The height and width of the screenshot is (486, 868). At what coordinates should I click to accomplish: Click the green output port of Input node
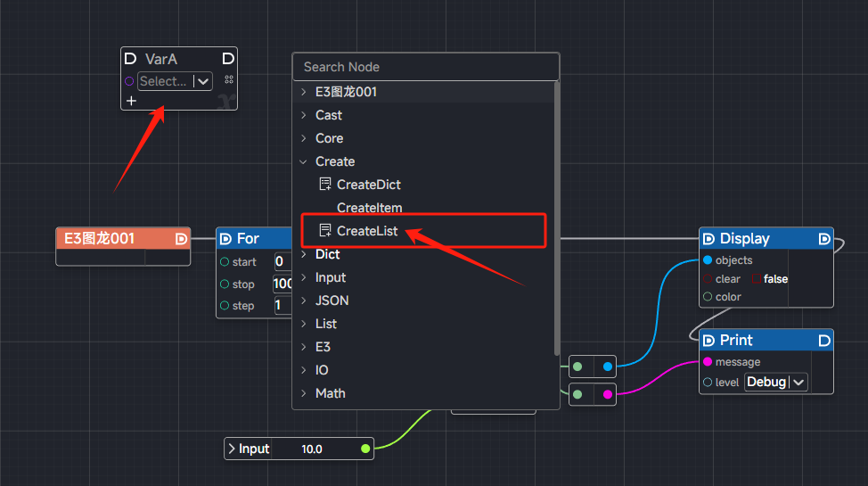pos(365,449)
